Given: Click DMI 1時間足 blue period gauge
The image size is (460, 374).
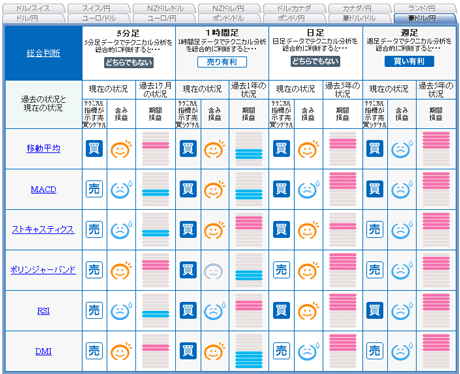Looking at the screenshot, I should point(249,351).
